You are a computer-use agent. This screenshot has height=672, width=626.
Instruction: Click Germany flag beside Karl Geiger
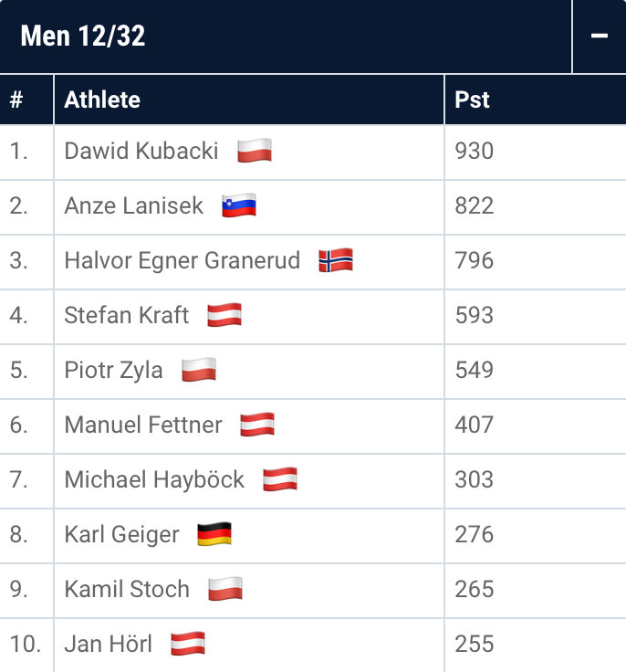pyautogui.click(x=214, y=534)
